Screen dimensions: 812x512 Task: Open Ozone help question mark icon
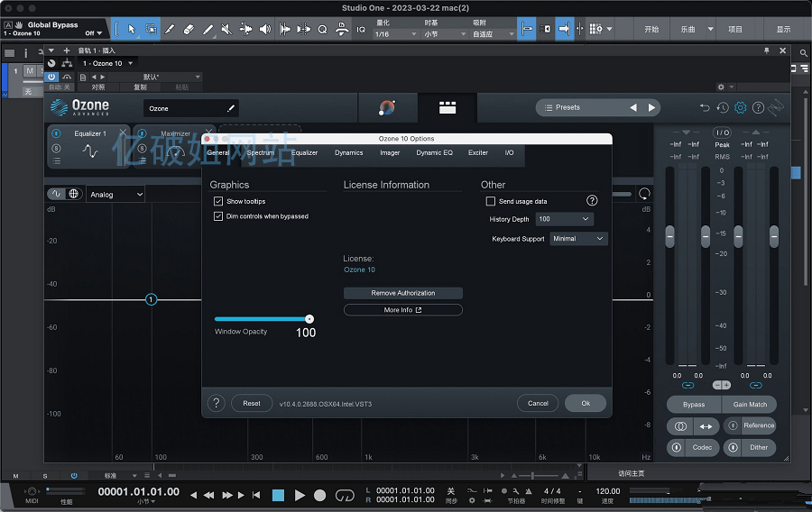(x=758, y=107)
